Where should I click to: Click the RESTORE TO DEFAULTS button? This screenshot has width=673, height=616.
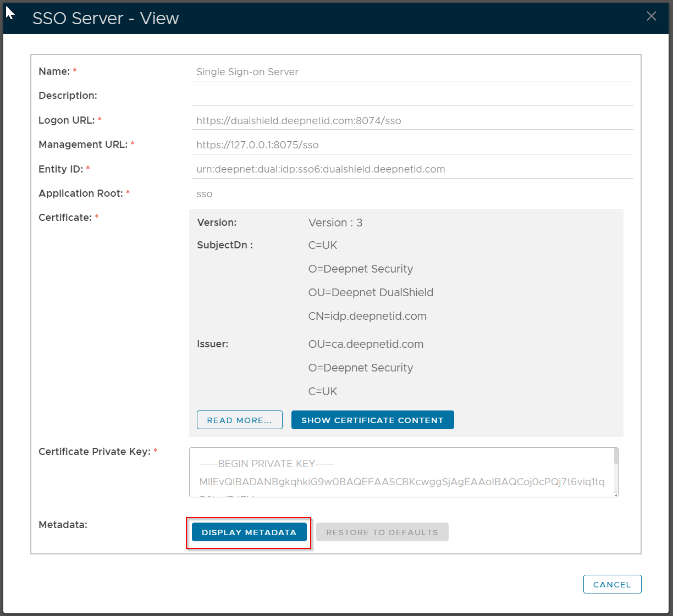point(382,532)
